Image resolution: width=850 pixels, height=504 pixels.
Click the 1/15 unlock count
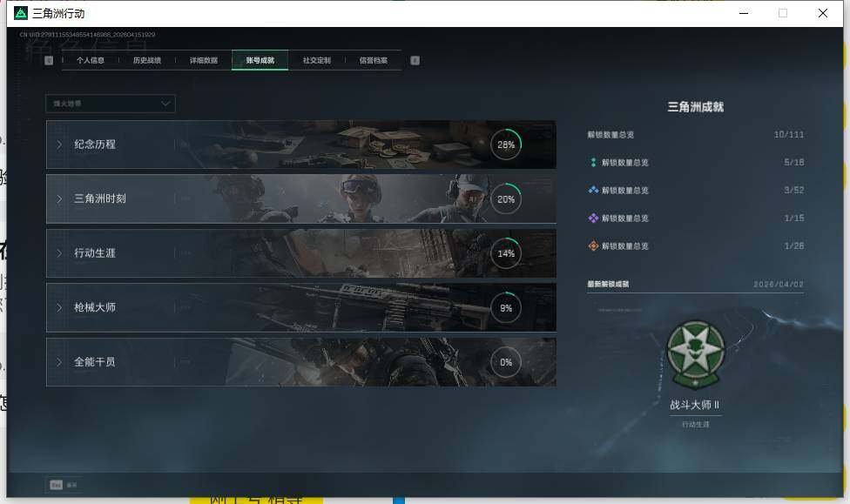click(793, 218)
